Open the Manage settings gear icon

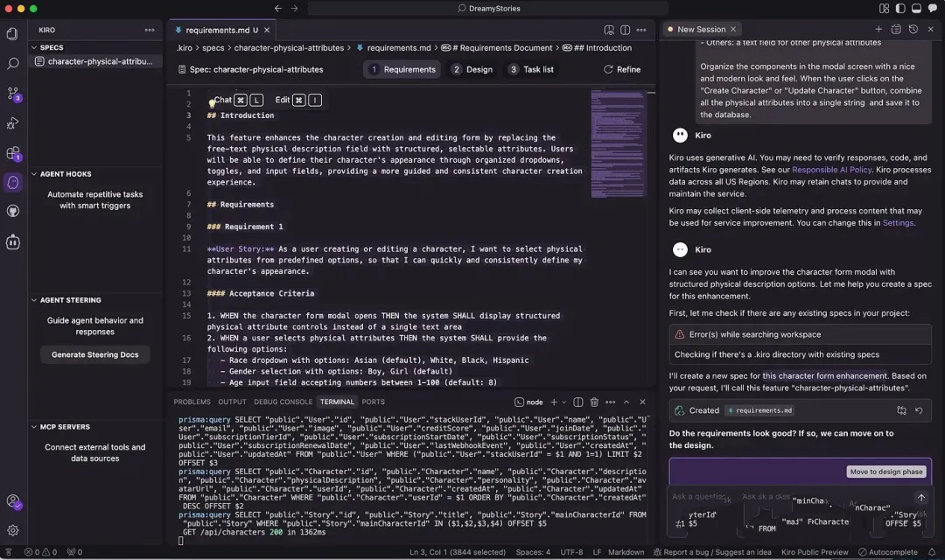[12, 530]
